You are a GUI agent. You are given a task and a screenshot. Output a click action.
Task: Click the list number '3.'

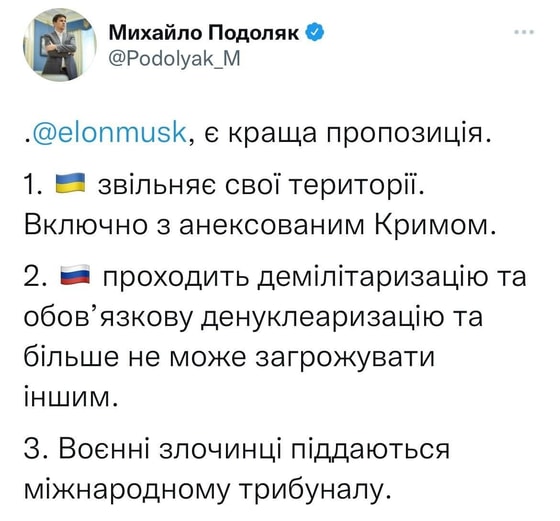click(x=36, y=450)
